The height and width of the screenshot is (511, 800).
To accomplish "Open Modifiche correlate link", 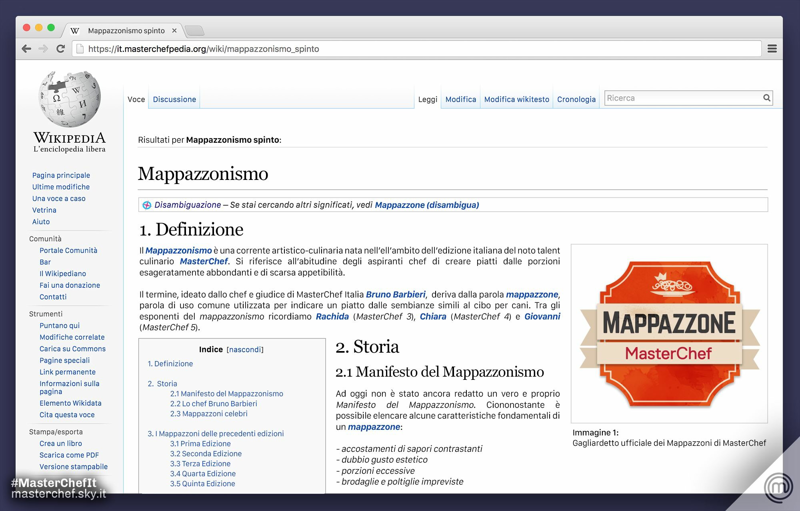I will pyautogui.click(x=72, y=337).
